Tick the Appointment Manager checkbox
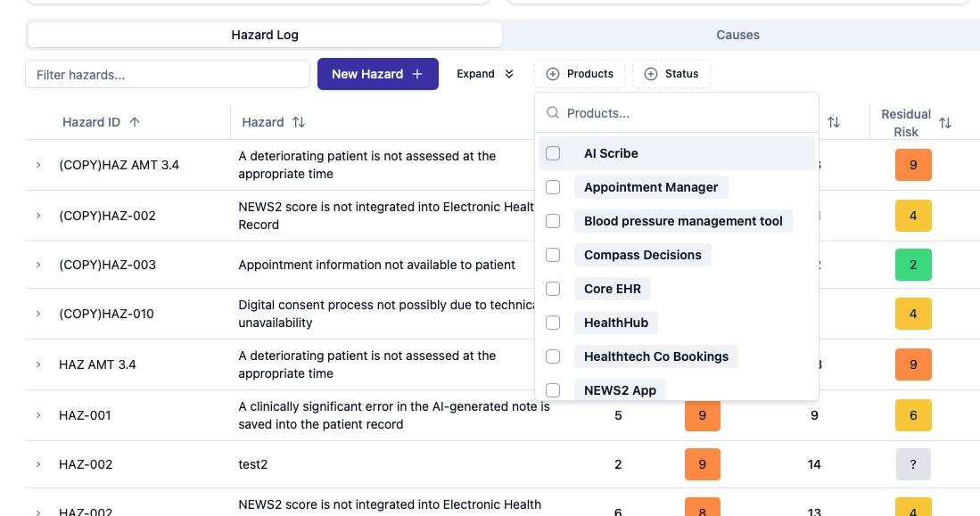This screenshot has width=980, height=516. pyautogui.click(x=553, y=187)
